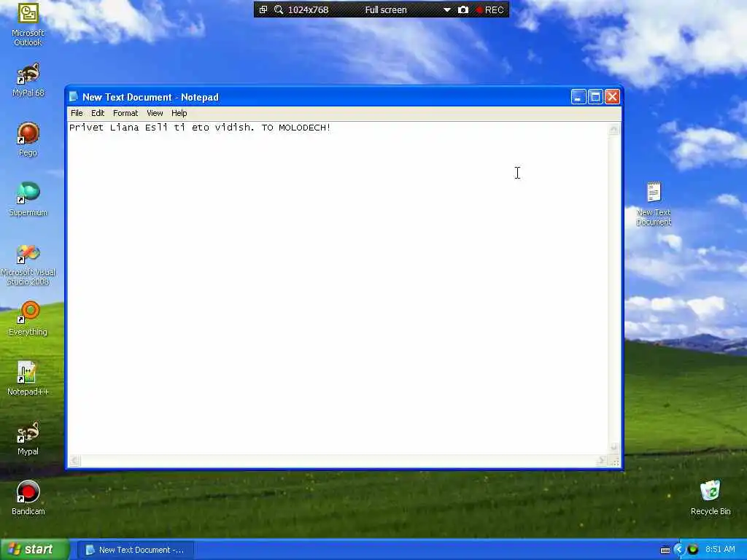Click the vertical scrollbar up arrow

(614, 129)
